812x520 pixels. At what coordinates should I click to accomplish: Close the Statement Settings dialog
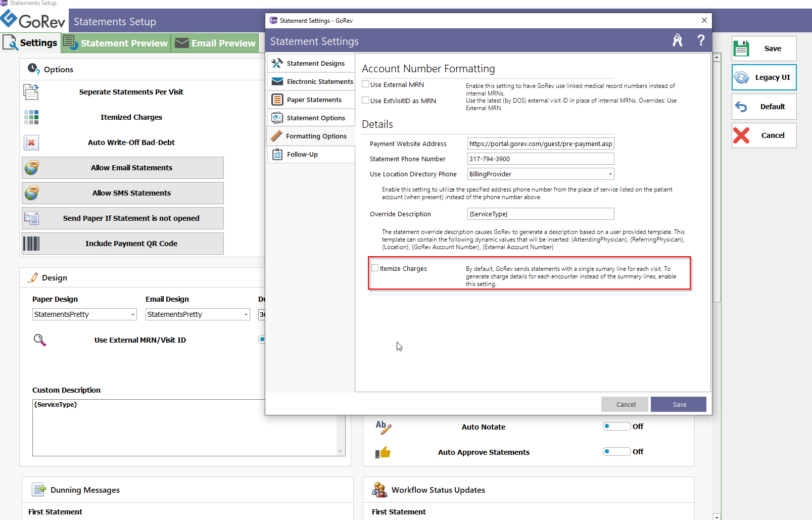coord(704,21)
